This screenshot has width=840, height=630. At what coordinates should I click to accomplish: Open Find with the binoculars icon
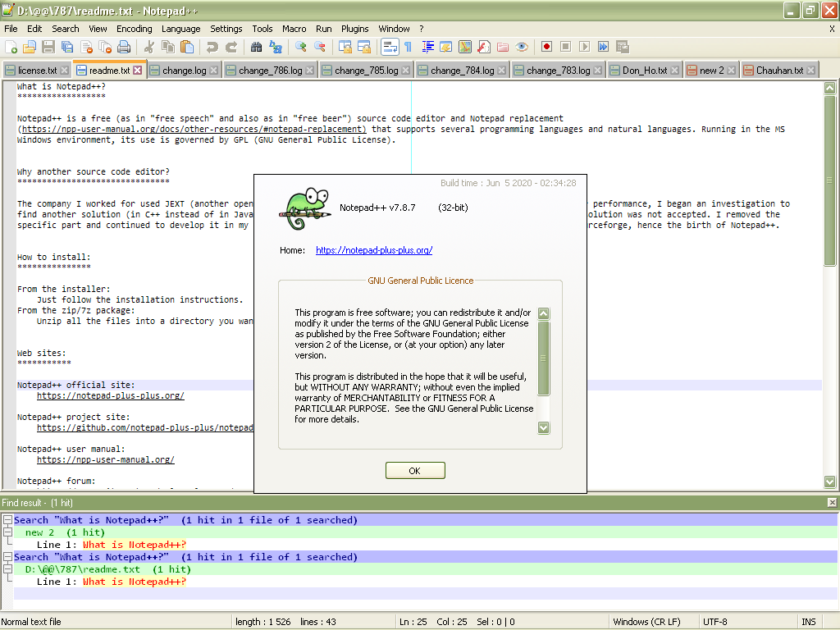(x=257, y=47)
